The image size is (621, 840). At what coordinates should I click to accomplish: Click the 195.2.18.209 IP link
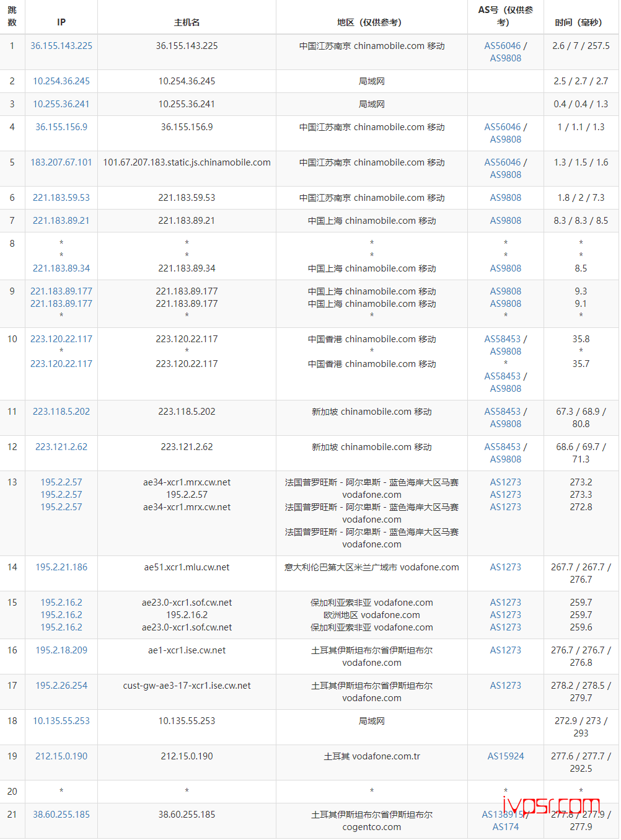click(x=61, y=650)
